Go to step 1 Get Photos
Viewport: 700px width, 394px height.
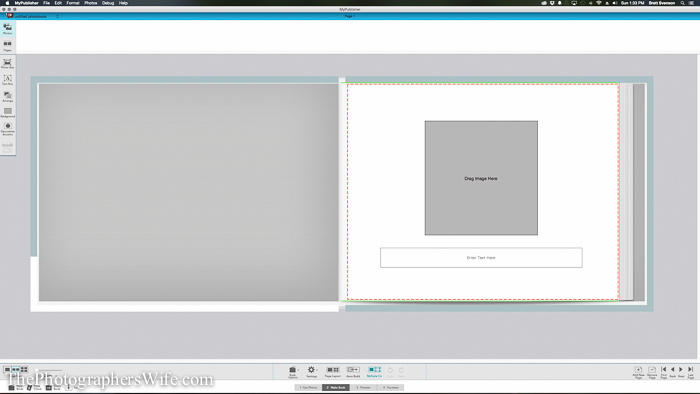[x=308, y=387]
